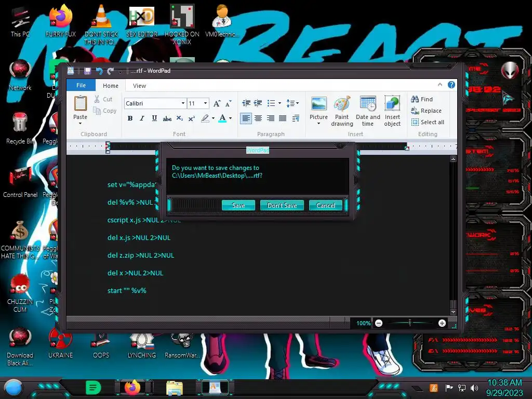Expand the bullet list style dropdown
This screenshot has height=399, width=532.
280,103
